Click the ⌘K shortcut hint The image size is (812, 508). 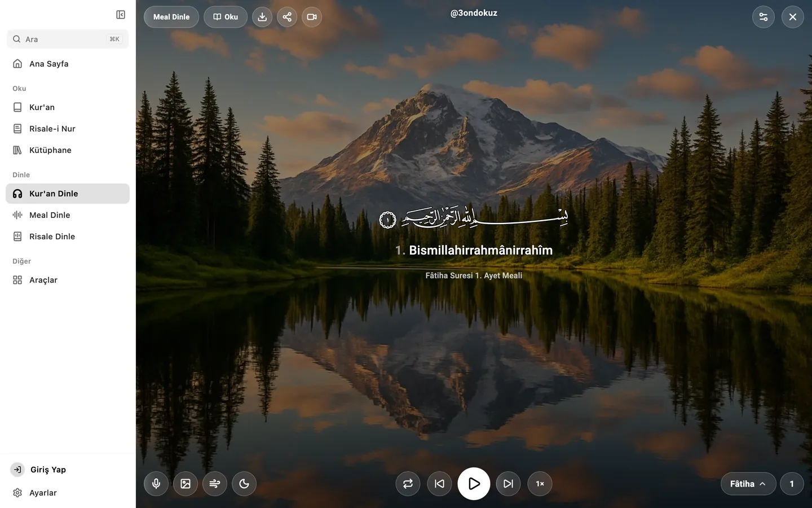point(114,39)
